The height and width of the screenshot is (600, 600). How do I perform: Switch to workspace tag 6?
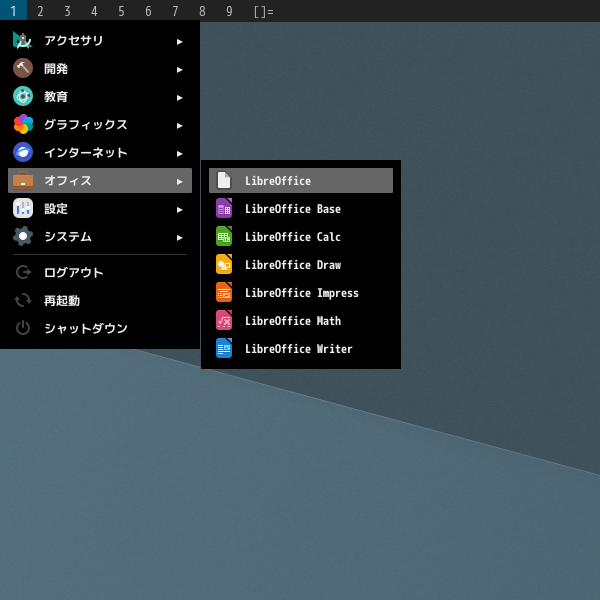click(x=148, y=11)
